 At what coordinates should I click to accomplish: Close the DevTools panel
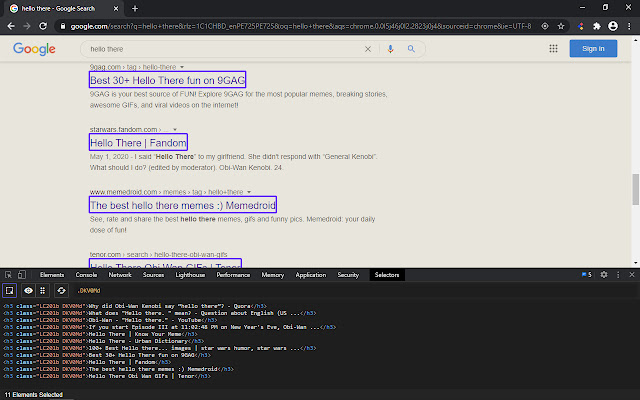point(632,275)
